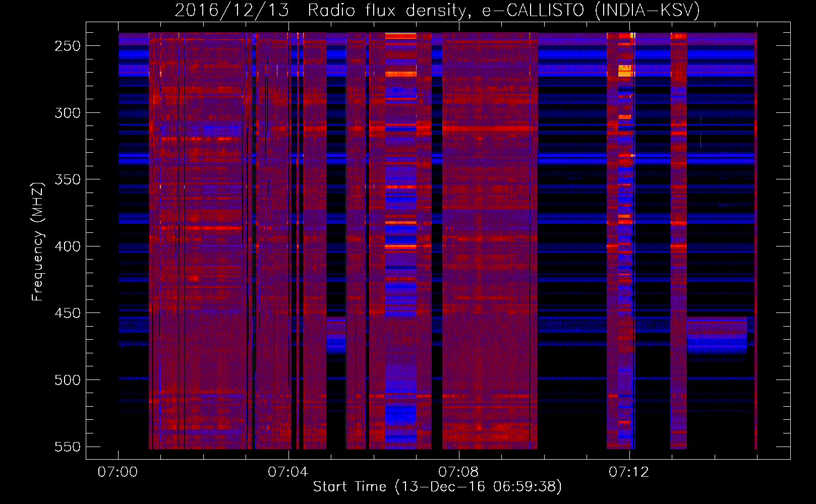Select the 550 frequency tick label

pyautogui.click(x=68, y=447)
